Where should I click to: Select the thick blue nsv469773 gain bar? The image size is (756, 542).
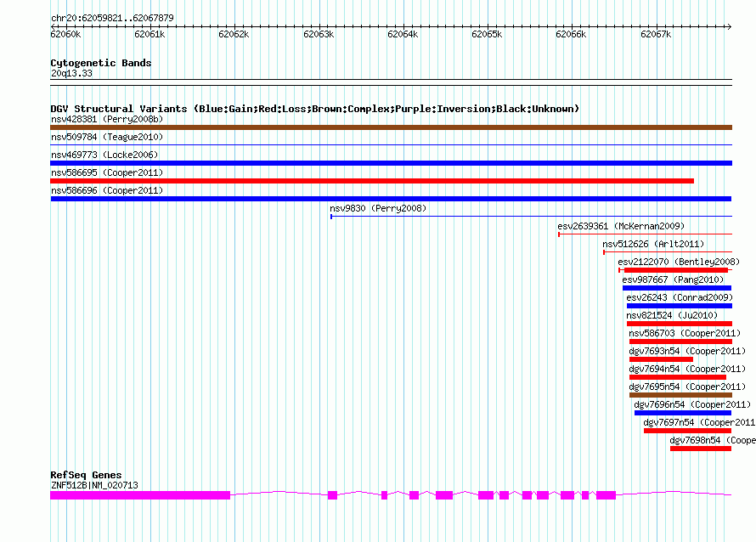(391, 163)
